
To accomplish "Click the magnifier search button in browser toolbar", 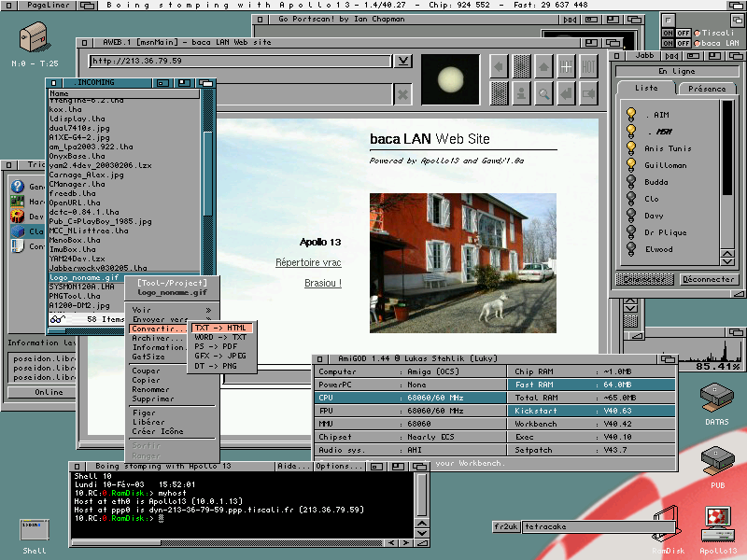I will coord(543,92).
